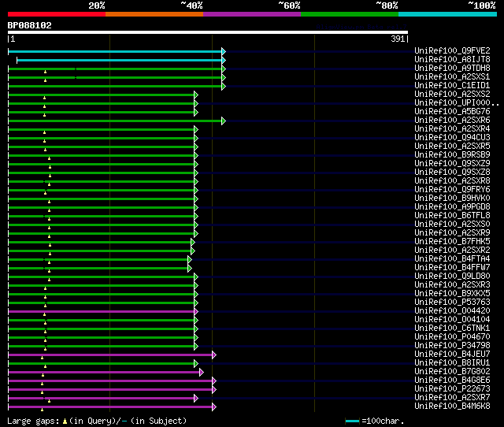Viewport: 504px width, 427px height.
Task: Click the UniRef100_A2SXR6 label
Action: (x=452, y=121)
